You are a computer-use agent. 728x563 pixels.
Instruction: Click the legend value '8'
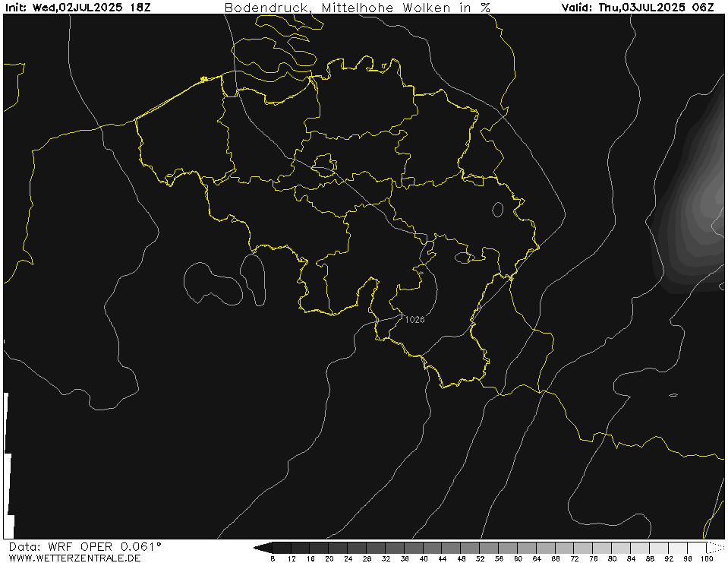tap(273, 558)
